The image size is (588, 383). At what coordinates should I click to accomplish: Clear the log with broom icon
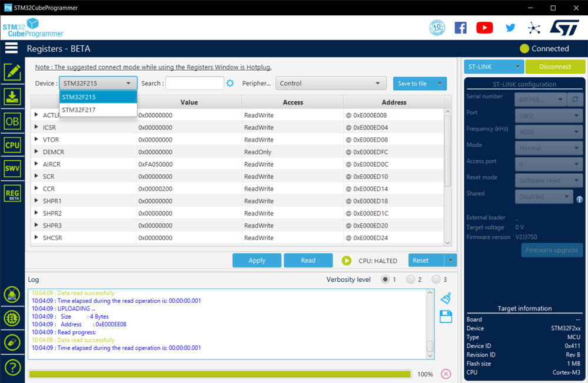click(446, 298)
